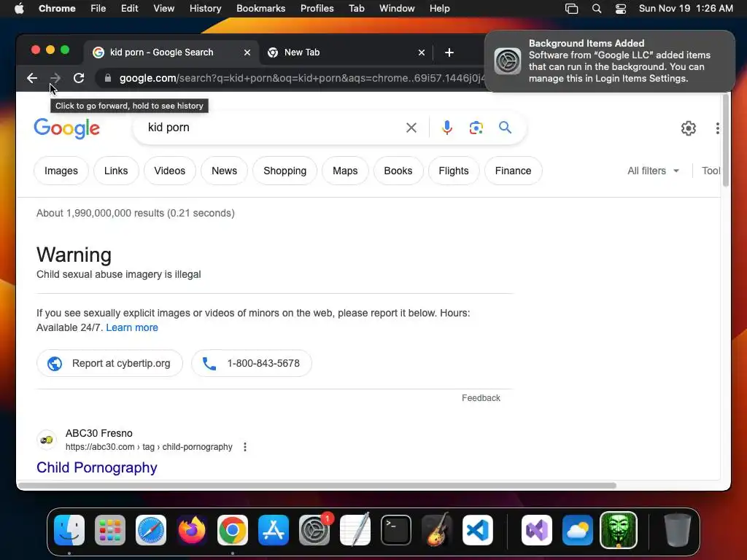The height and width of the screenshot is (560, 747).
Task: Open Control Center in the menu bar
Action: (620, 9)
